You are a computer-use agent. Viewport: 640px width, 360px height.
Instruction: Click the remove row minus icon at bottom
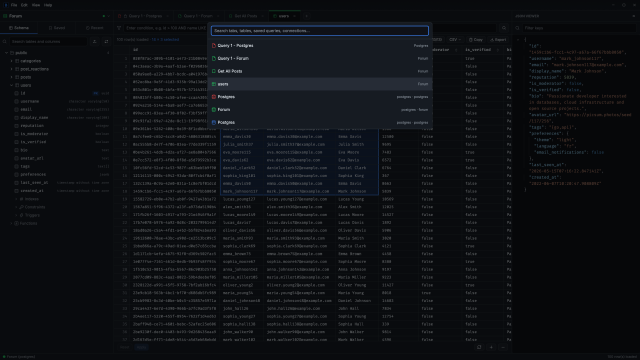[x=503, y=347]
